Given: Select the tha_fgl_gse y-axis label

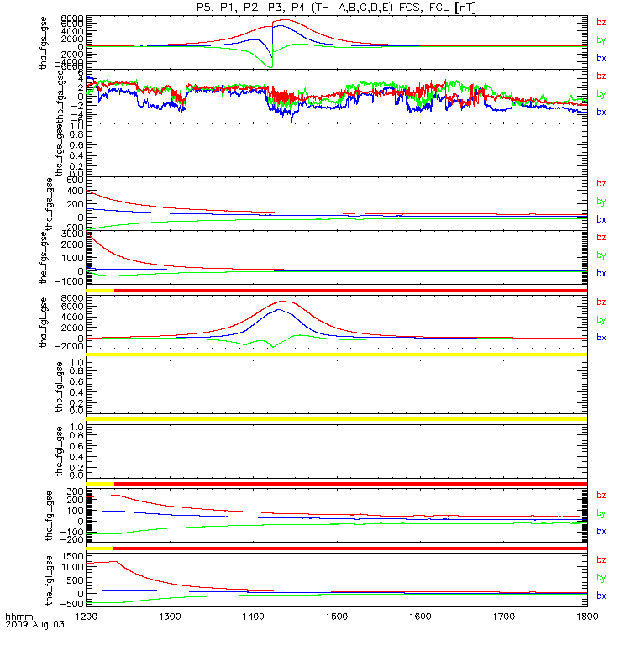Looking at the screenshot, I should pyautogui.click(x=44, y=323).
